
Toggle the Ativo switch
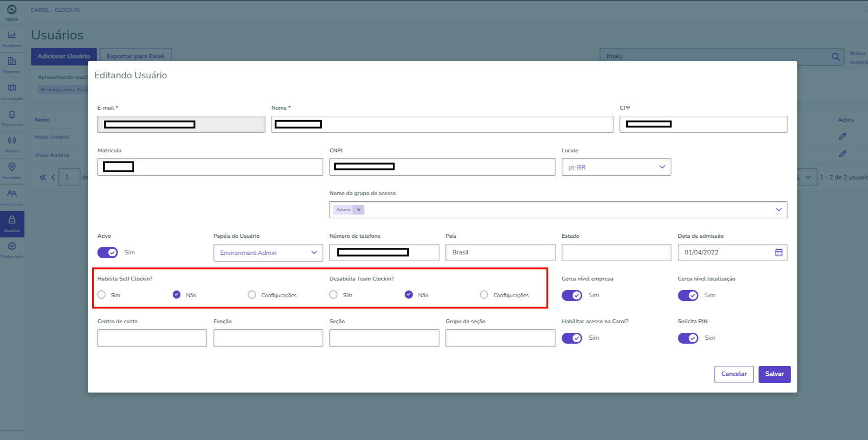click(108, 253)
